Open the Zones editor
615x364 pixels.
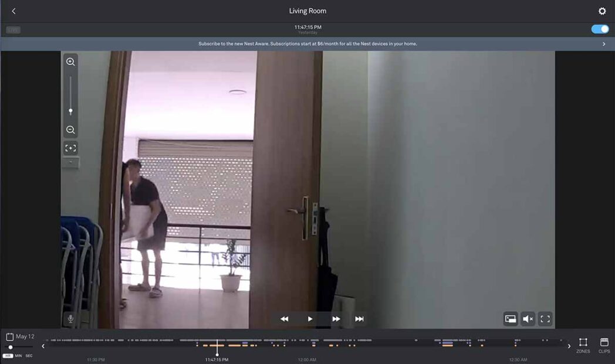point(583,345)
